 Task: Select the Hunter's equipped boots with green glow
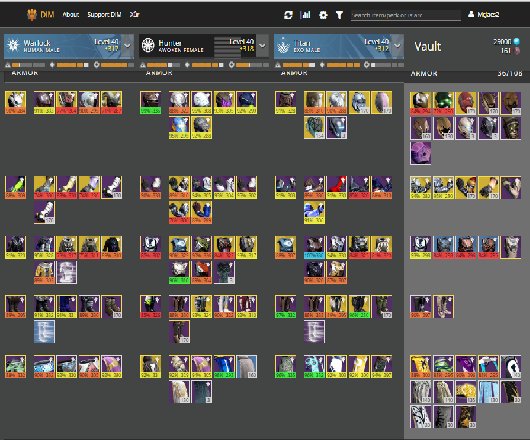click(x=150, y=307)
